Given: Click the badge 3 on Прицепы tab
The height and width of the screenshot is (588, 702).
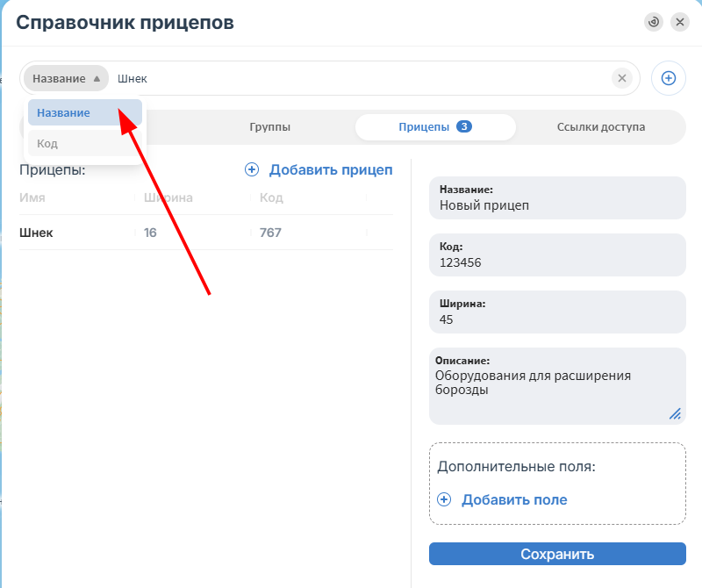Looking at the screenshot, I should 464,126.
